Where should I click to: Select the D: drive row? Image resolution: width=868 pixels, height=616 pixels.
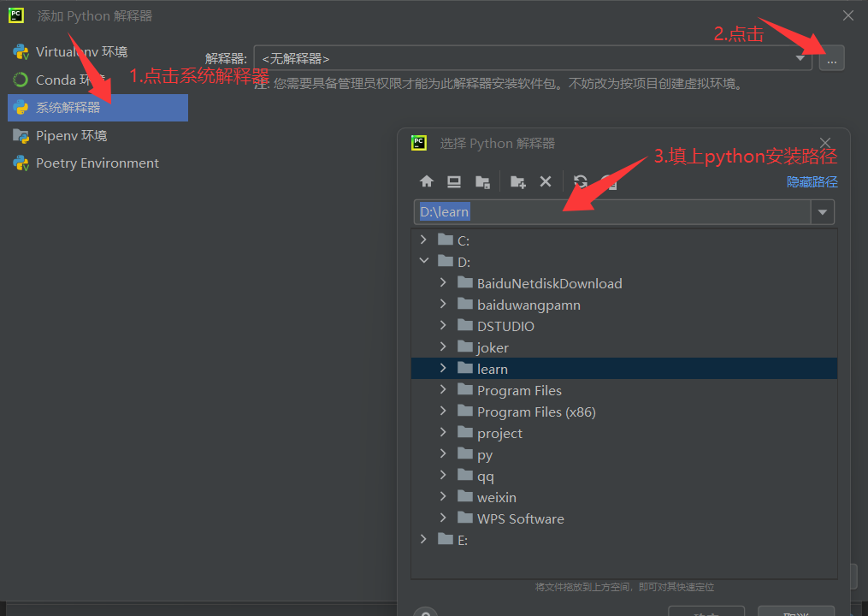coord(624,262)
